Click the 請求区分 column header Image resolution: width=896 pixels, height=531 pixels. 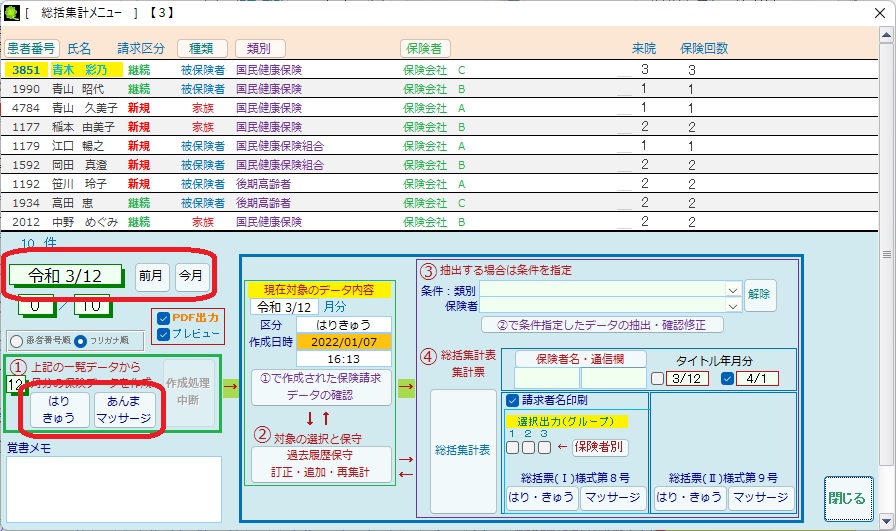[x=141, y=49]
